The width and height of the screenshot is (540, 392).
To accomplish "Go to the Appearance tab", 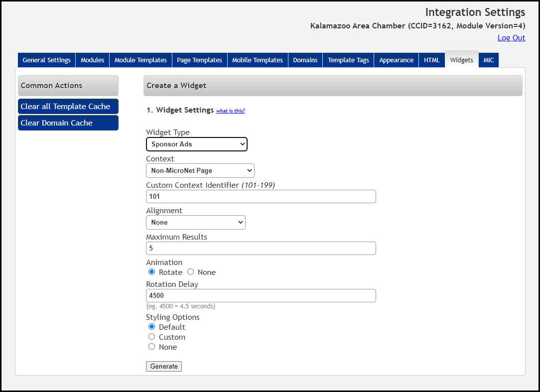I will pyautogui.click(x=396, y=60).
